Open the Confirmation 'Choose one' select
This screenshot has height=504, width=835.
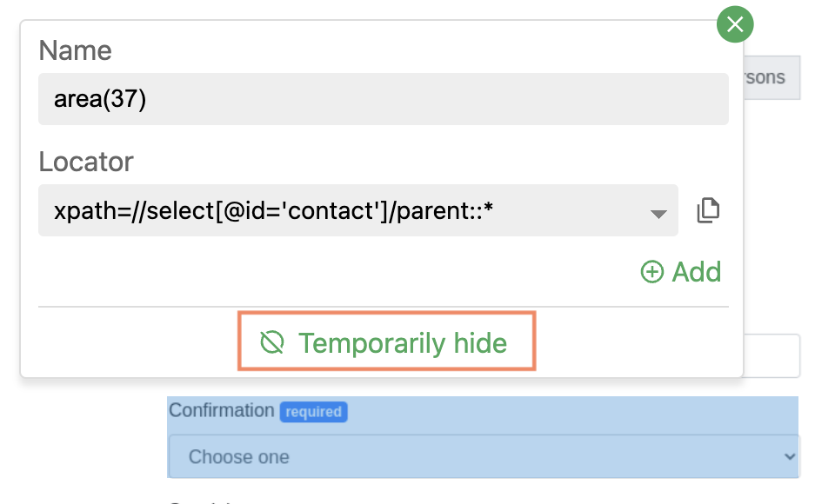[x=484, y=456]
